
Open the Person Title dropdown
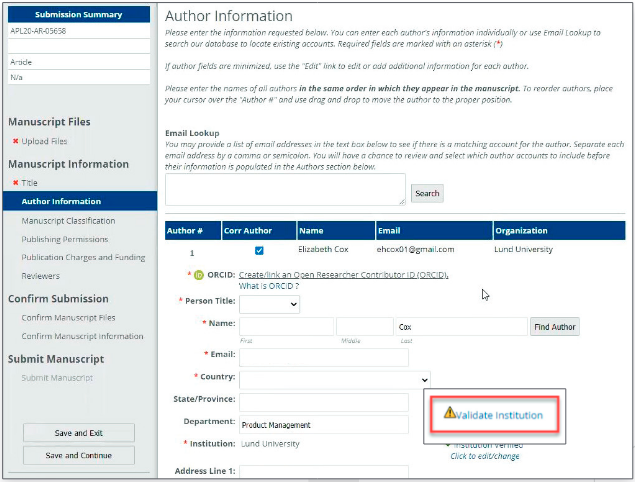268,304
